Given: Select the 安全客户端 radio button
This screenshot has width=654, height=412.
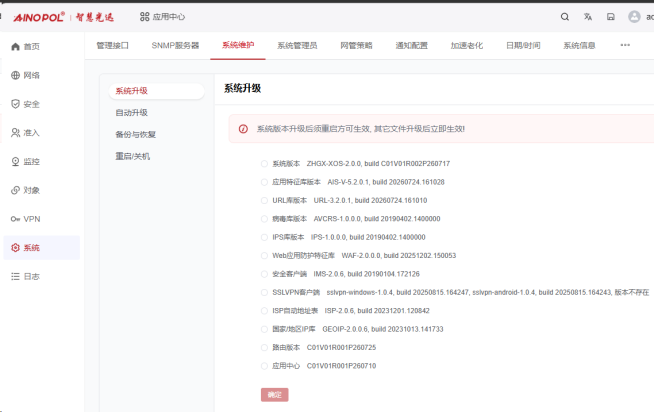Looking at the screenshot, I should click(x=264, y=274).
